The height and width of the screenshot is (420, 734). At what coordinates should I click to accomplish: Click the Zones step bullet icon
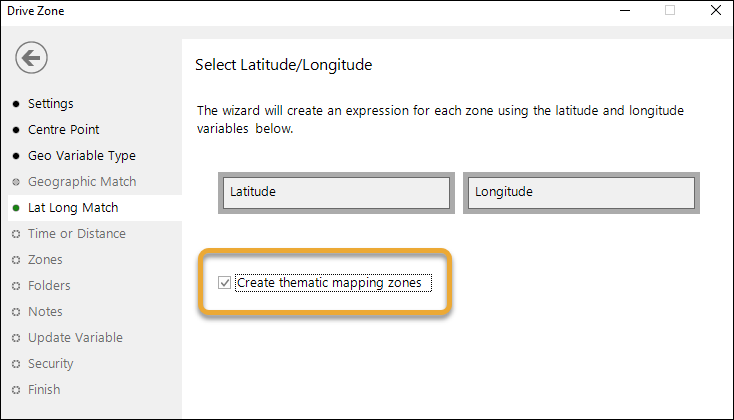pos(16,260)
